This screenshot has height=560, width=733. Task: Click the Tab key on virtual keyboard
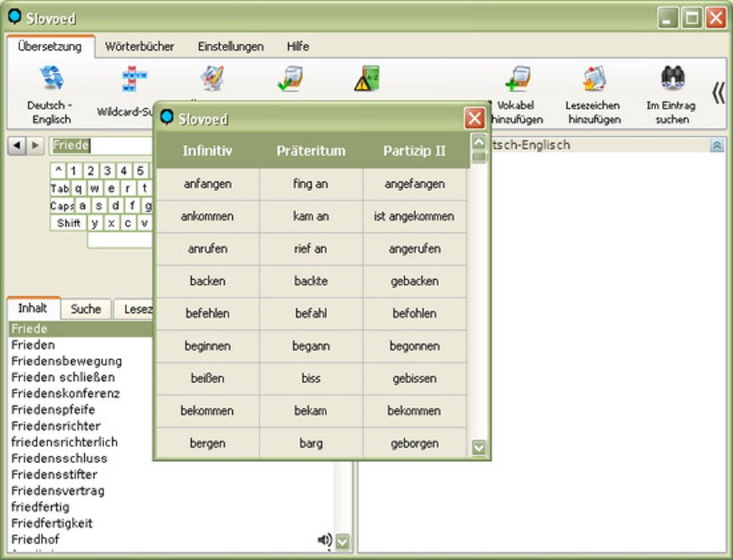pyautogui.click(x=60, y=188)
